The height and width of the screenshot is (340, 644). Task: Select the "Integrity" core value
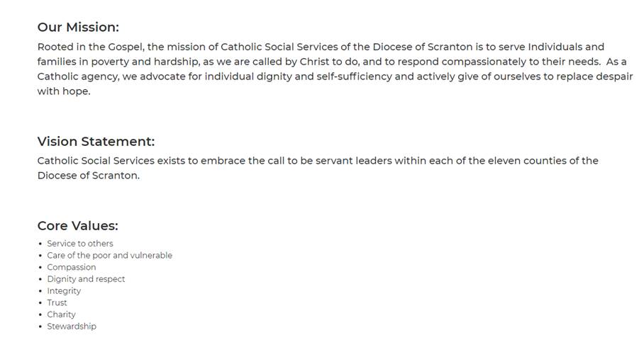64,291
